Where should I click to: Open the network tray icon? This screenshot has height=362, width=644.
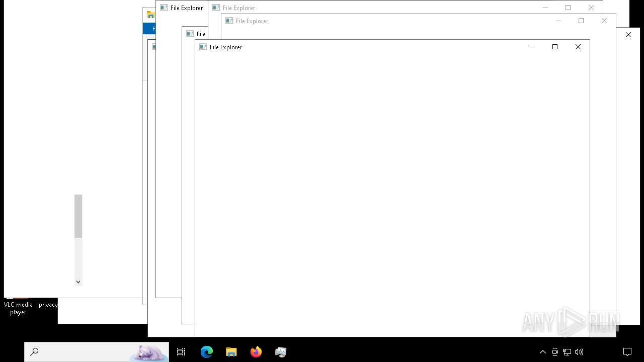(567, 352)
